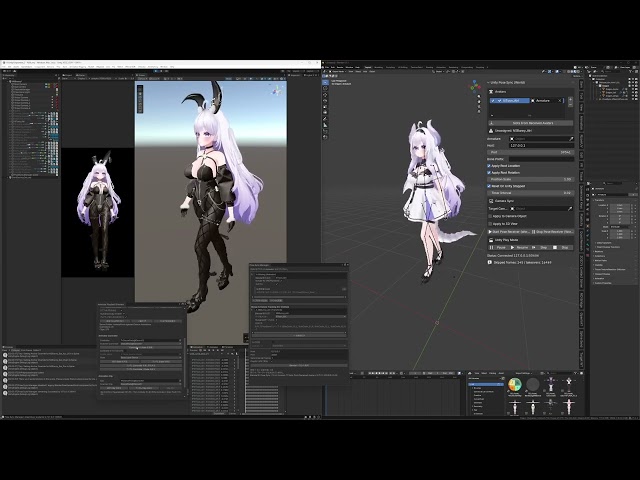Toggle Reset on Unity Stopped checkbox
The image size is (640, 480).
click(x=489, y=186)
